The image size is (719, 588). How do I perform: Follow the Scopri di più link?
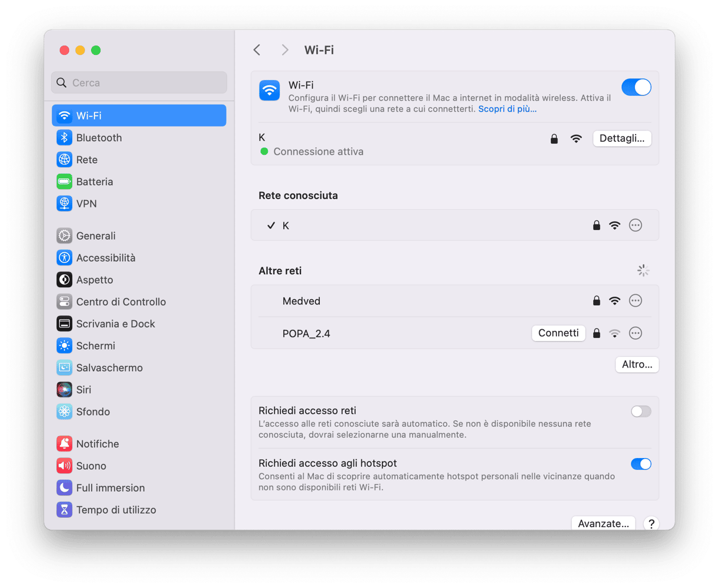tap(507, 109)
